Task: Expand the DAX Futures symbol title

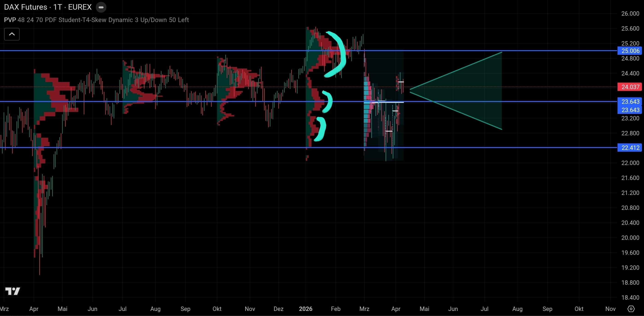Action: [x=26, y=7]
